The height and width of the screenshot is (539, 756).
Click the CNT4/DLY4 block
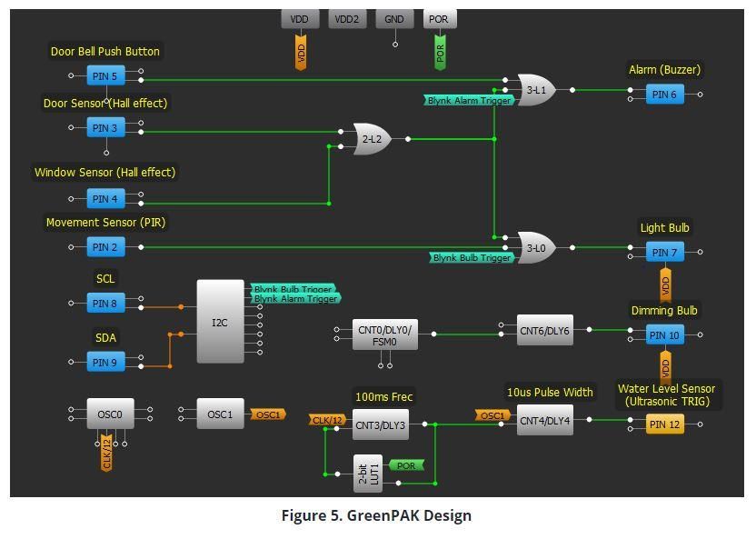[x=545, y=420]
